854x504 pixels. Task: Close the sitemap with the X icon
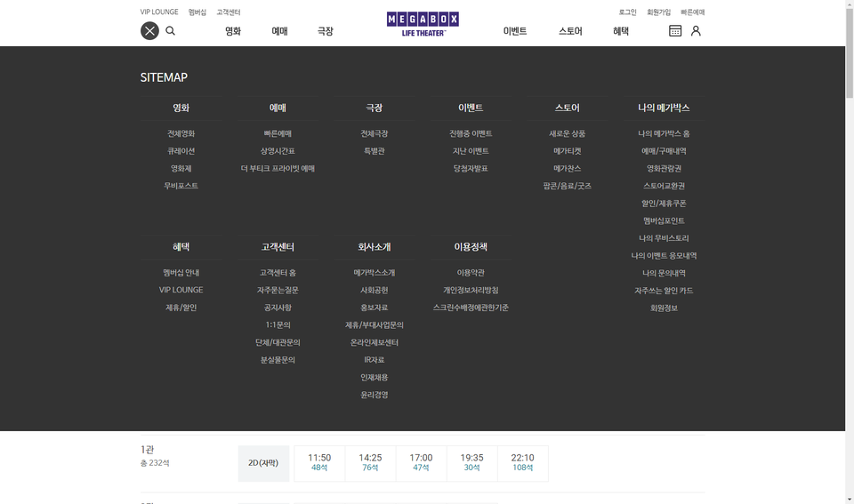coord(149,31)
